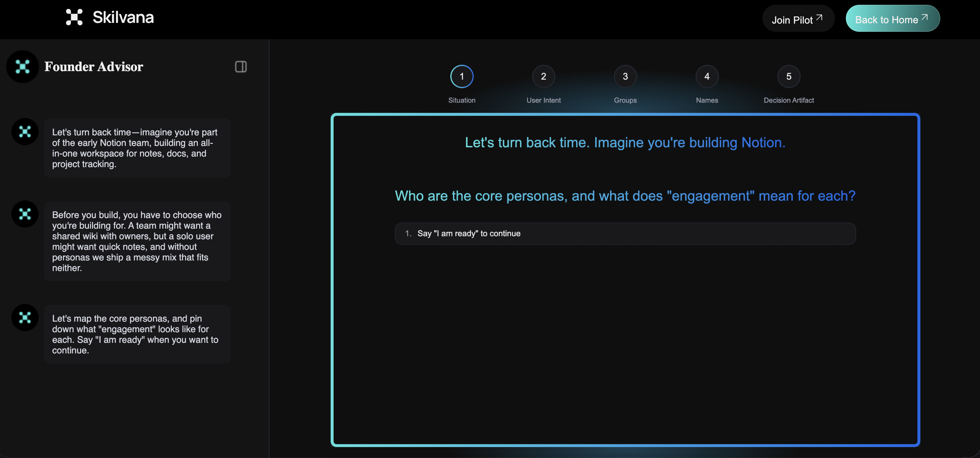Click the step 1 Situation circle icon
This screenshot has height=458, width=980.
click(462, 76)
